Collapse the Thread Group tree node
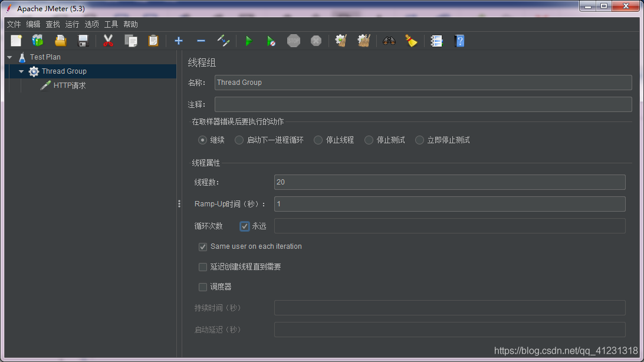 pyautogui.click(x=21, y=71)
